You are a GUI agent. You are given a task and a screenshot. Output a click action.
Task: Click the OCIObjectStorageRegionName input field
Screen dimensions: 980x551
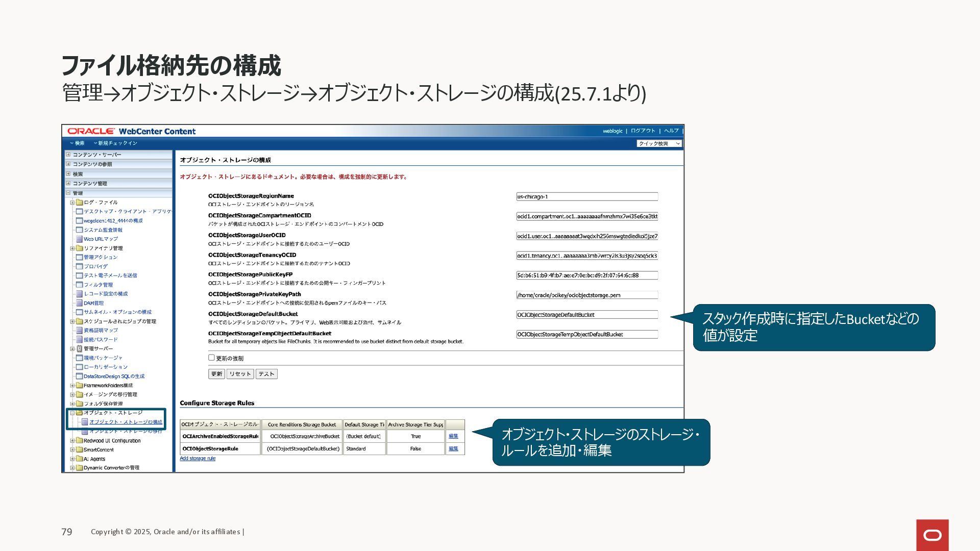(586, 197)
